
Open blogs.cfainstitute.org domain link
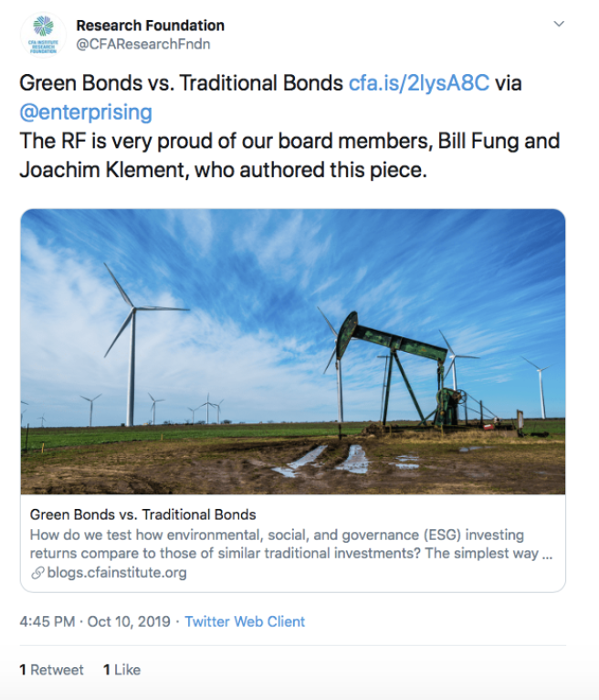117,572
